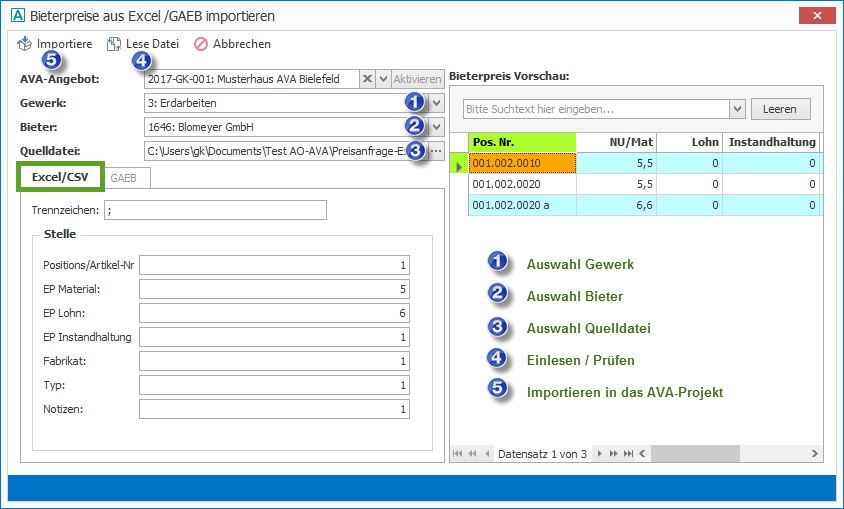This screenshot has height=509, width=844.
Task: Browse for Quelldatei with ellipsis button
Action: point(437,151)
